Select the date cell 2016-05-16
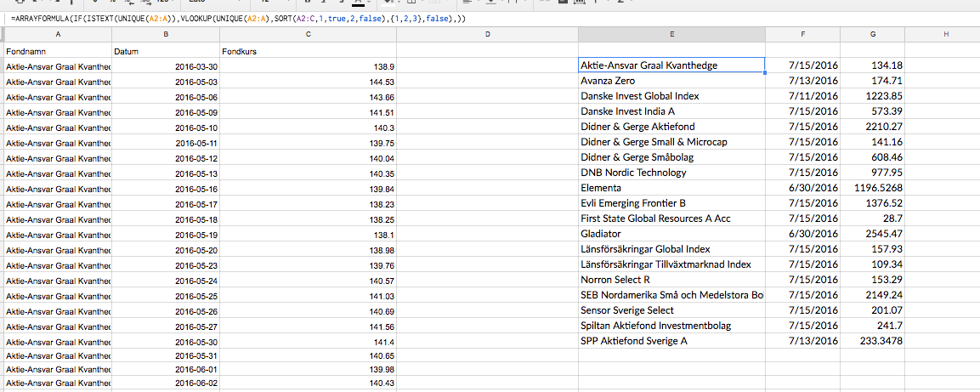The image size is (980, 392). coord(166,189)
